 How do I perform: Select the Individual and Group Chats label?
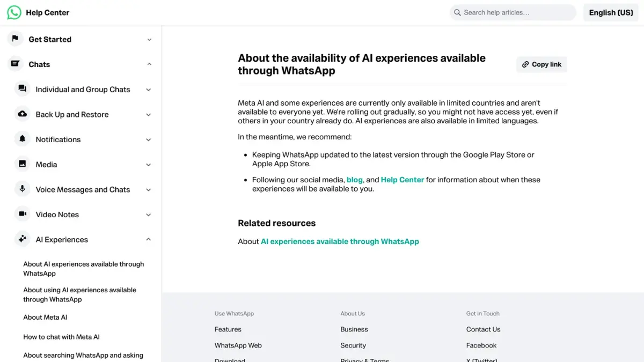point(83,90)
